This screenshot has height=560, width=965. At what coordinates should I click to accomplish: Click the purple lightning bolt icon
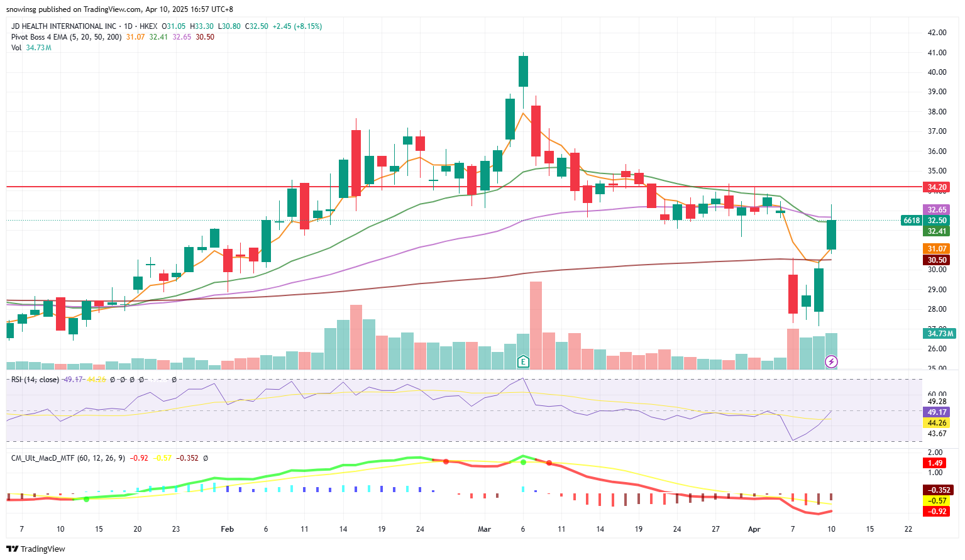(x=831, y=361)
